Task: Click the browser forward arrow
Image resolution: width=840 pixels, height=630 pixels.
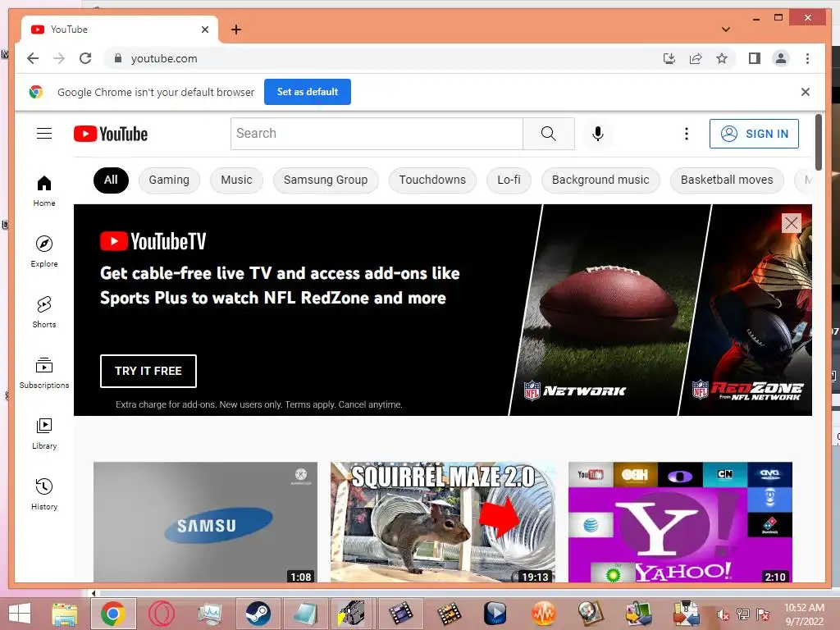Action: [59, 58]
